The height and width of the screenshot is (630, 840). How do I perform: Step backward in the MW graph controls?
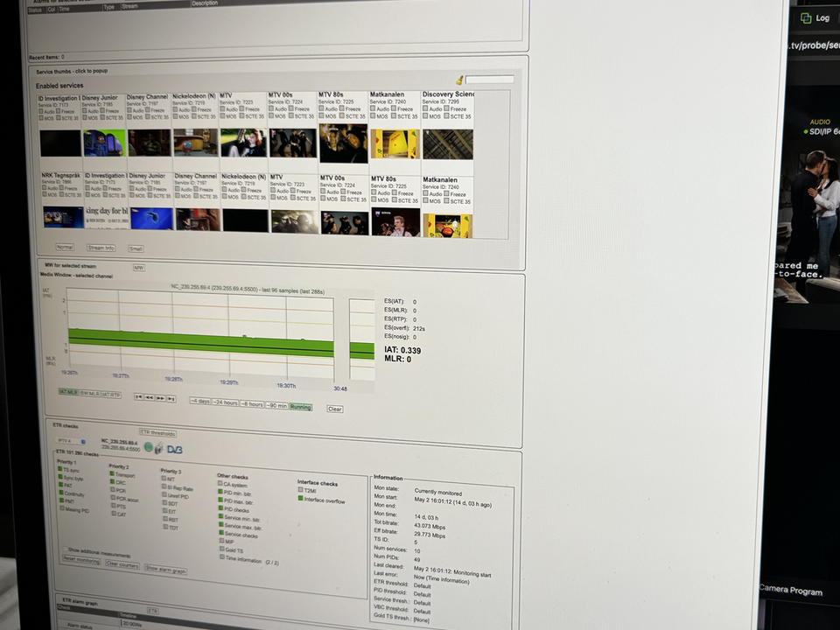[150, 396]
